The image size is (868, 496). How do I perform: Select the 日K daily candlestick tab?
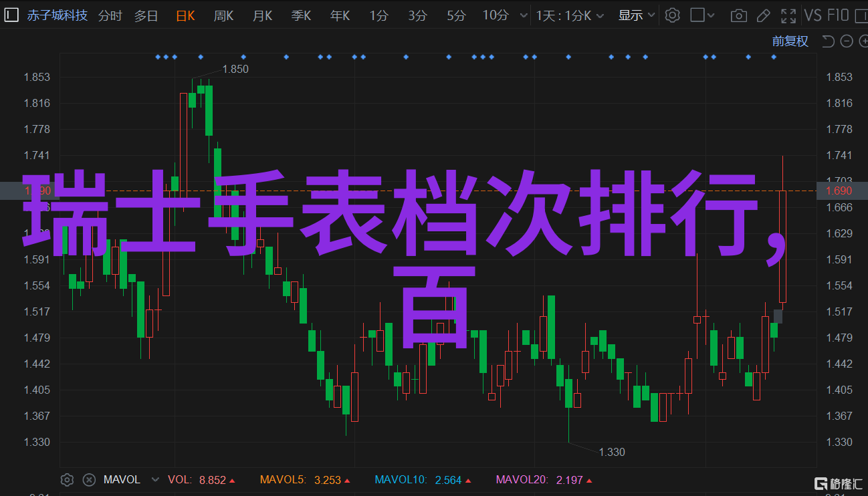(x=185, y=15)
